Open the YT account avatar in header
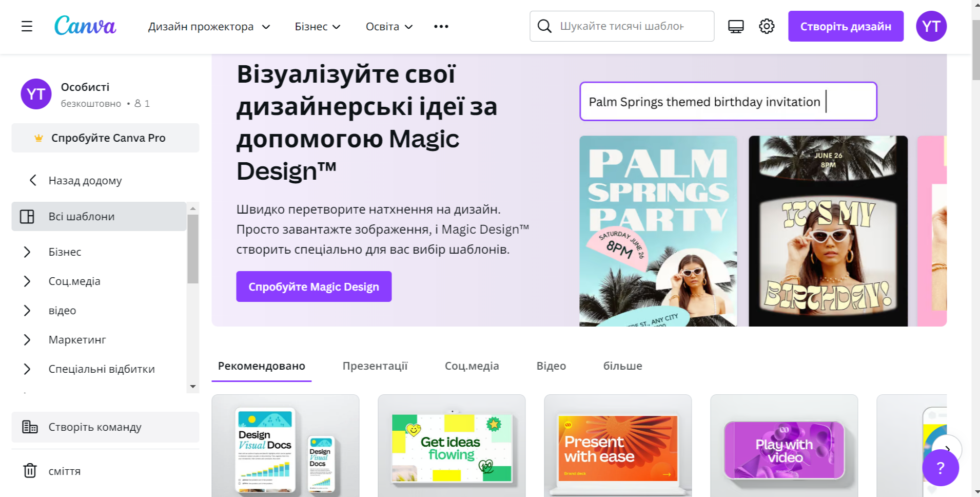This screenshot has height=497, width=980. [x=931, y=26]
